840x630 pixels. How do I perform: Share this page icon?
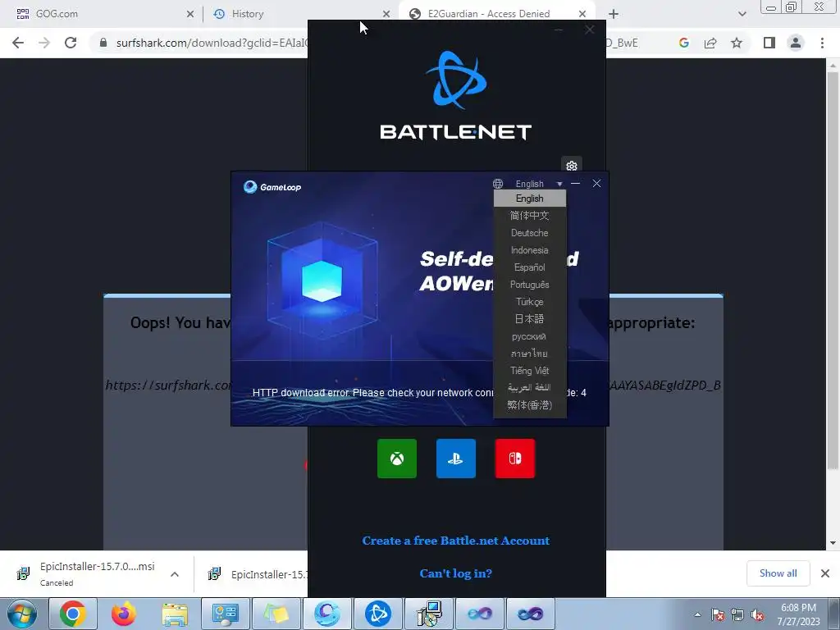point(710,43)
